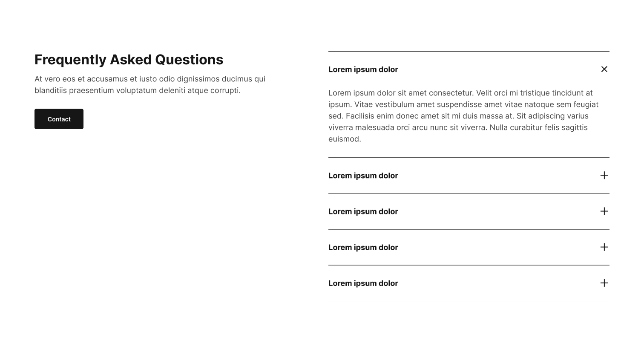
Task: Click the answer line starting 'viverra malesuada orci'
Action: point(458,127)
